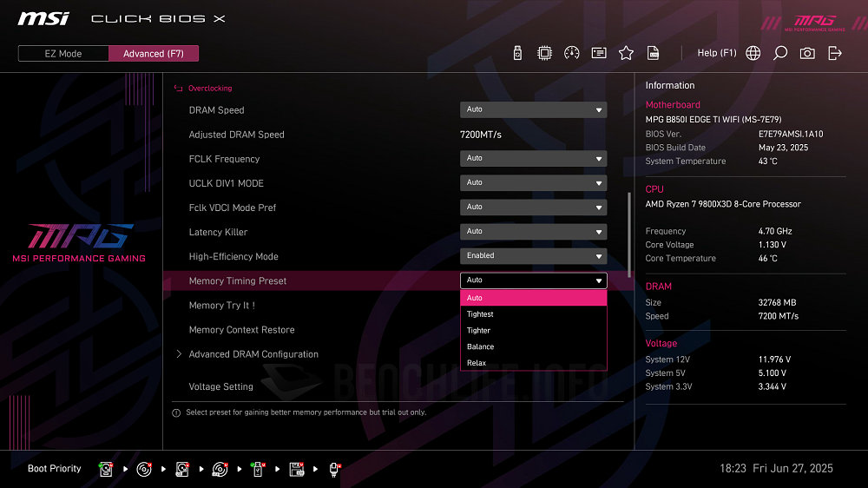Viewport: 868px width, 488px height.
Task: Open the log file document icon
Action: 654,53
